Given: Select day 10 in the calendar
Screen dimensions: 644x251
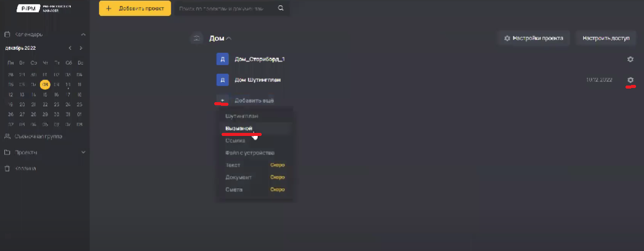Looking at the screenshot, I should point(68,84).
